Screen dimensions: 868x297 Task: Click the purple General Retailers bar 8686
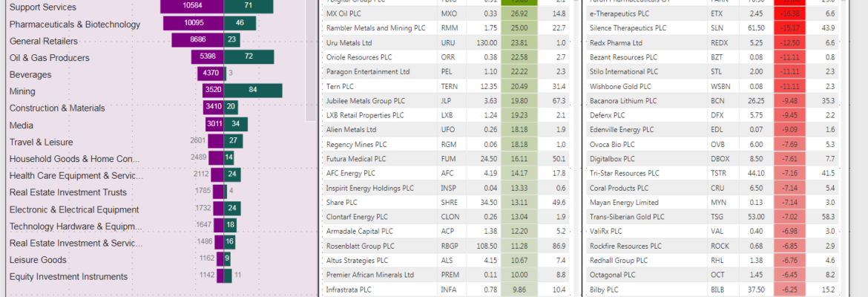click(x=197, y=40)
